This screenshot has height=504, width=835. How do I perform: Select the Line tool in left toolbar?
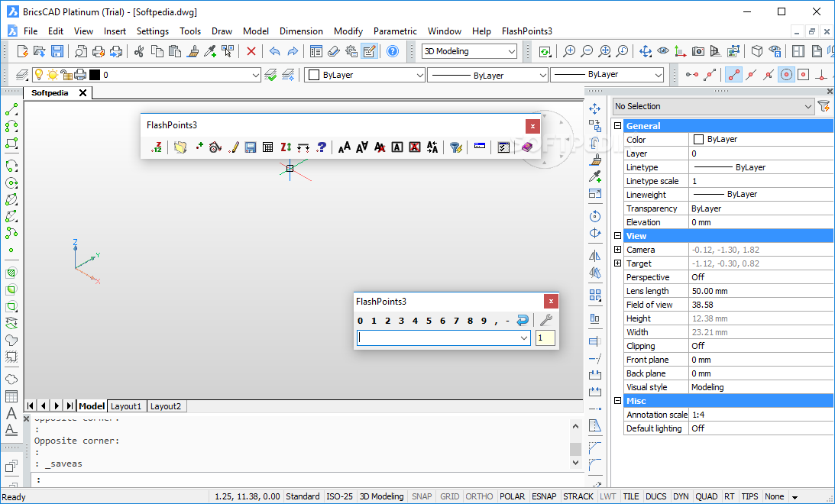point(11,110)
